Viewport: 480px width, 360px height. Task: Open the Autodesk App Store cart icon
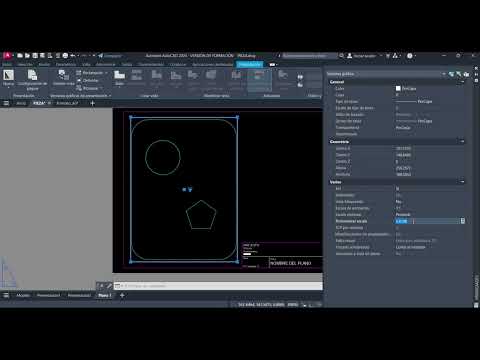click(388, 56)
